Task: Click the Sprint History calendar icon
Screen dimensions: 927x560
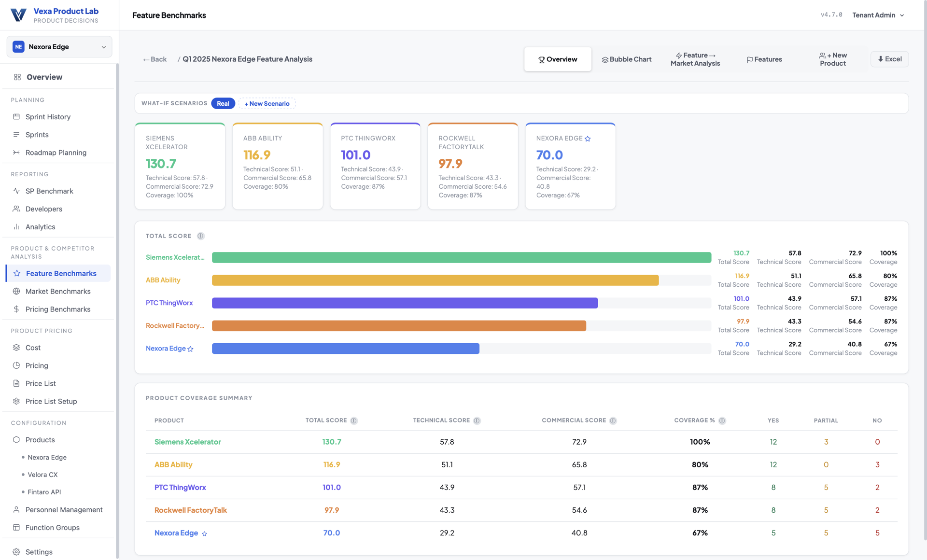Action: 16,117
